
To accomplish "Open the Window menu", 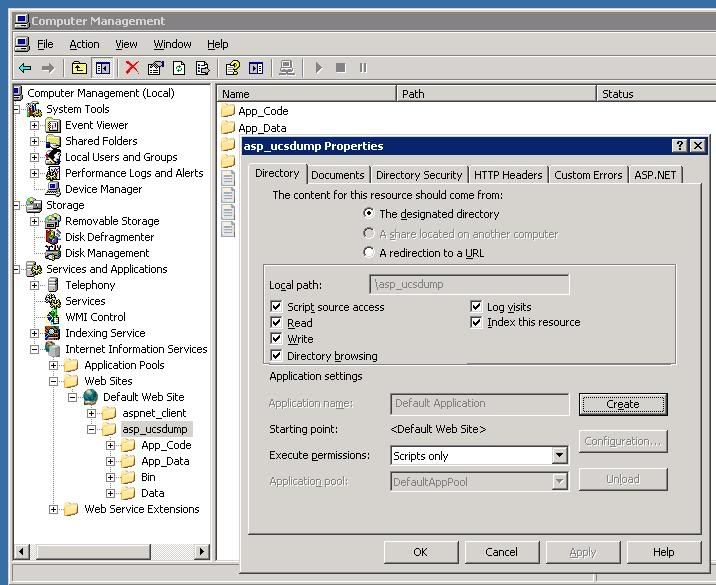I will (172, 44).
